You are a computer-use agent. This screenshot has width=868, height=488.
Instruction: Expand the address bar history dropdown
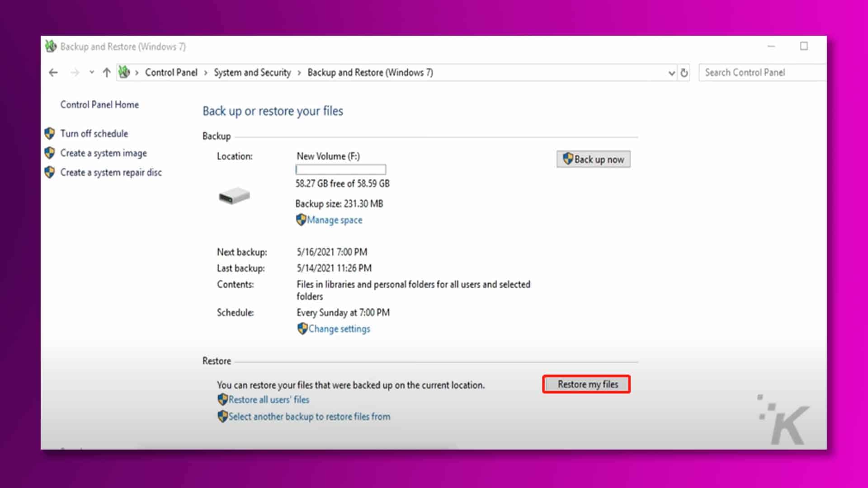click(671, 73)
